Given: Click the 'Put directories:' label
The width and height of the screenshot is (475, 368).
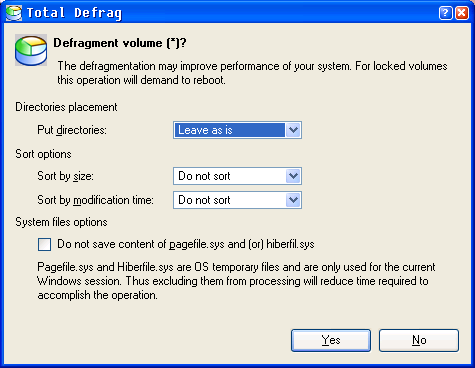Looking at the screenshot, I should 72,130.
